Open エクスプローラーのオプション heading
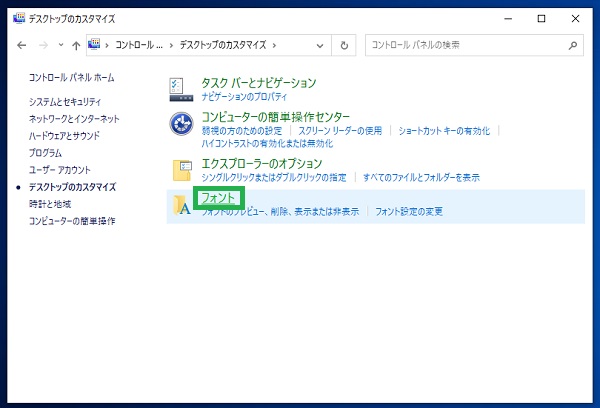This screenshot has width=600, height=408. [x=262, y=164]
